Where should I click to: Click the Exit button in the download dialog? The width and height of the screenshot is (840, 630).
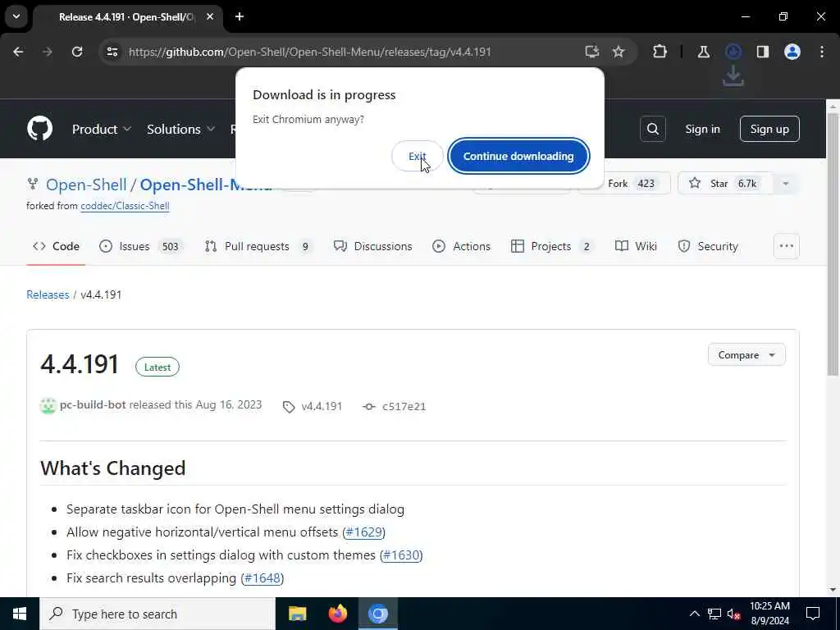418,156
